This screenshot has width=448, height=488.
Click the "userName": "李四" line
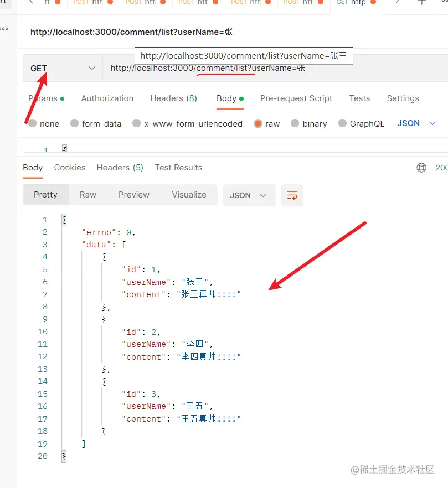click(x=167, y=344)
